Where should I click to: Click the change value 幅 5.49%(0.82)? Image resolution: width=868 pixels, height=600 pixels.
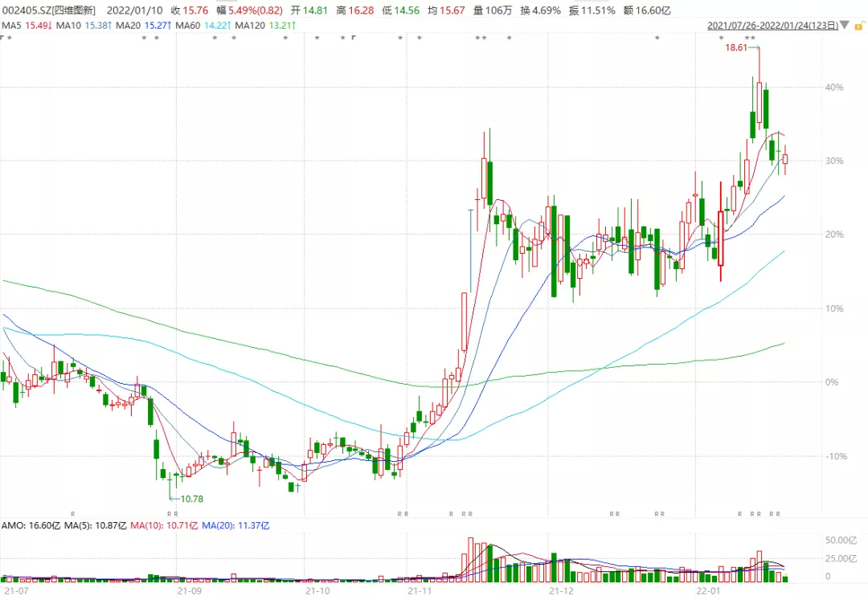point(250,10)
